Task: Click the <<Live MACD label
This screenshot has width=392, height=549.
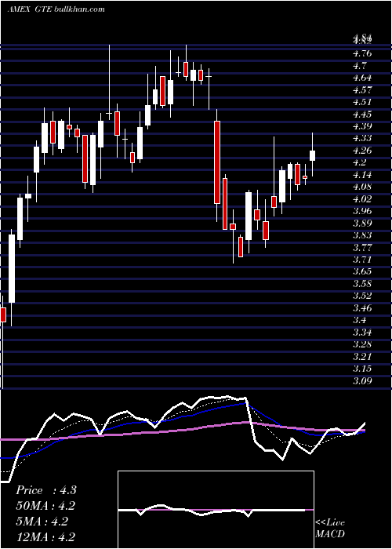Action: point(330,529)
